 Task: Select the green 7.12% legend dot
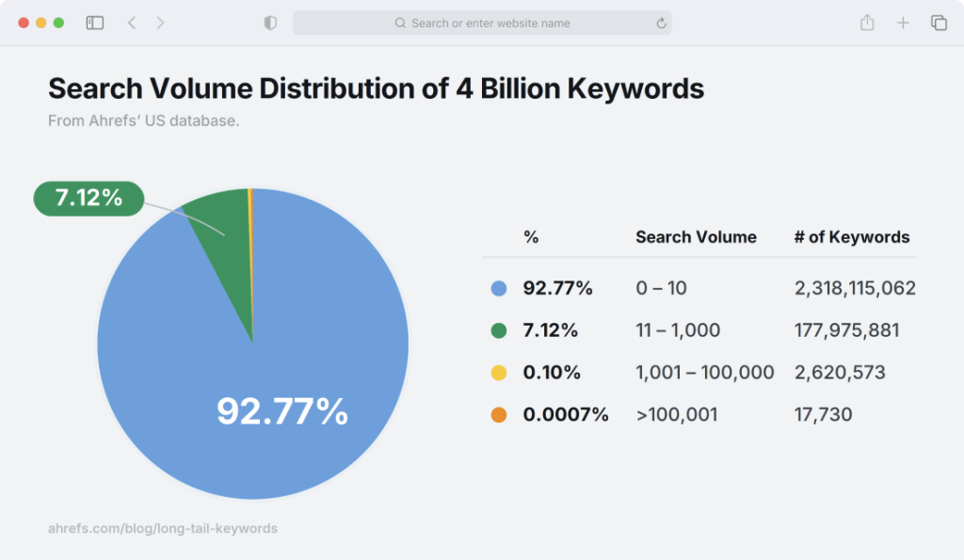click(499, 330)
